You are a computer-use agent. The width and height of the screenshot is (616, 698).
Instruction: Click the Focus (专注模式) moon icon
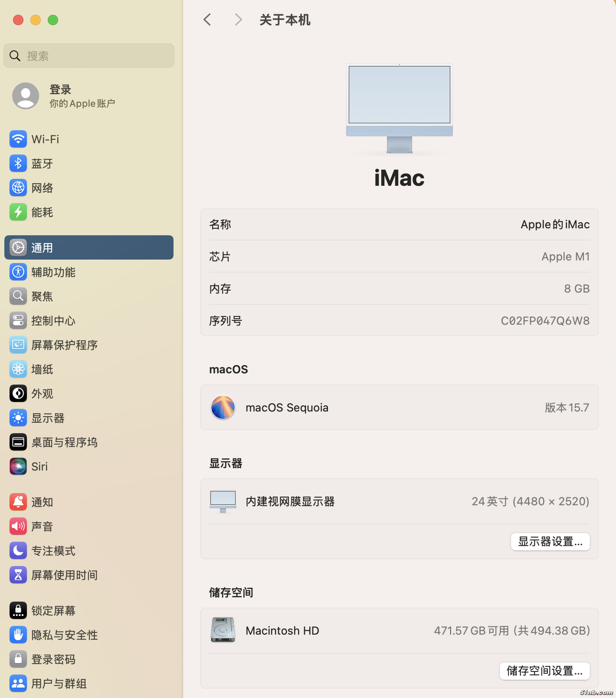point(18,551)
